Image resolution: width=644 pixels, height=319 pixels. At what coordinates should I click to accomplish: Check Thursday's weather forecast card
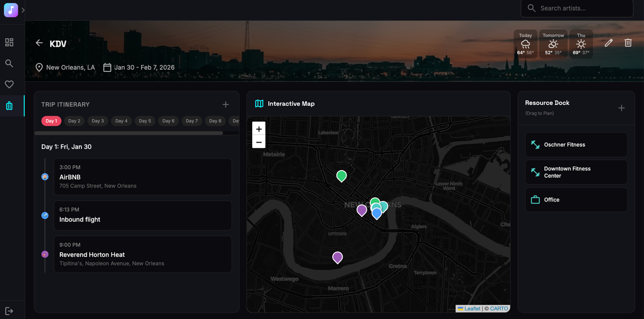tap(581, 44)
